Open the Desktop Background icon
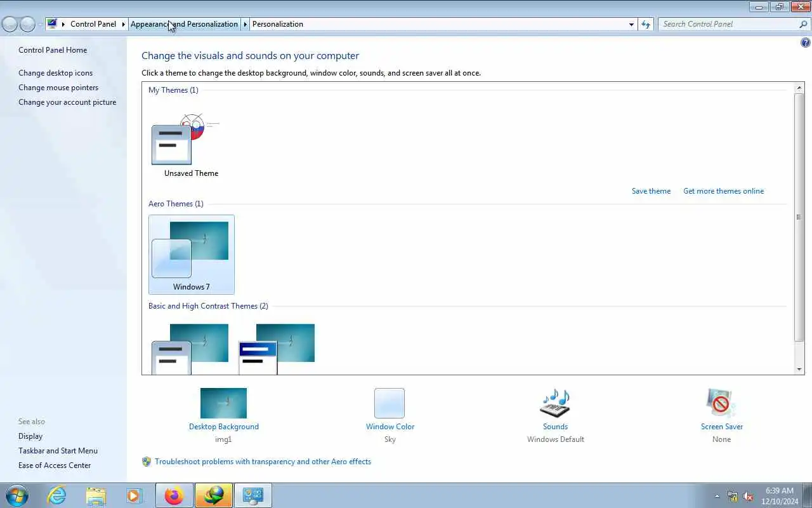This screenshot has height=508, width=812. click(223, 403)
